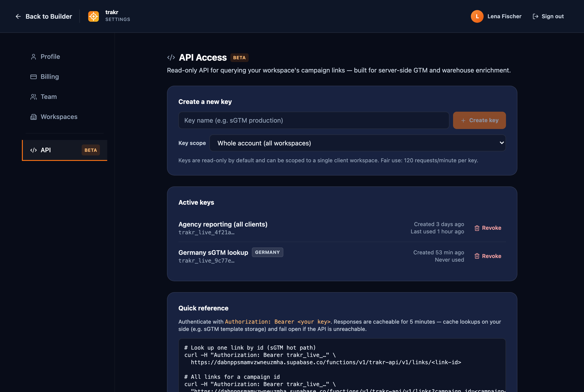The width and height of the screenshot is (584, 392).
Task: Focus the Key name input field
Action: click(x=314, y=121)
